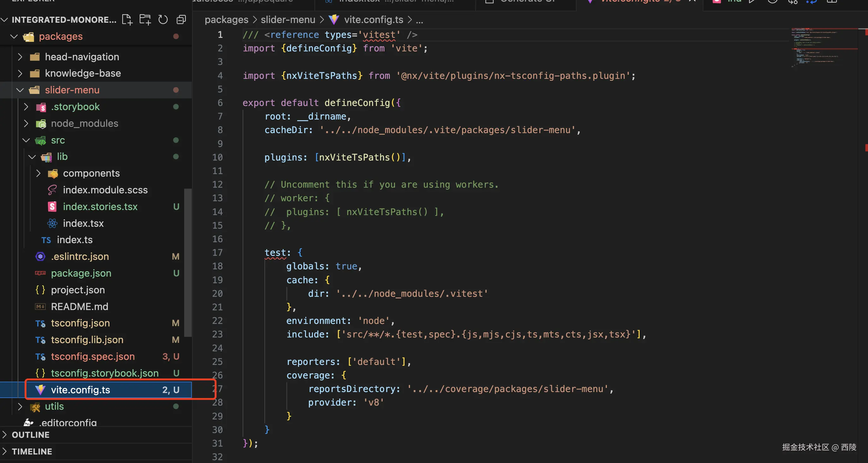This screenshot has height=463, width=868.
Task: Click the packages breadcrumb item
Action: [x=226, y=20]
